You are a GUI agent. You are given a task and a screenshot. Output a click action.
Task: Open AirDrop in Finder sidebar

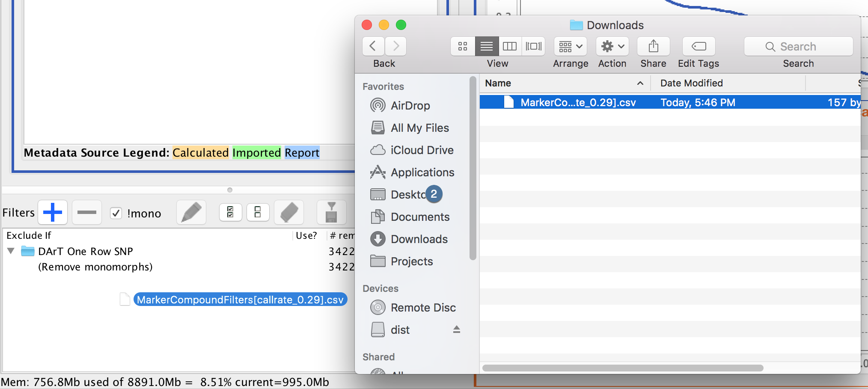410,105
